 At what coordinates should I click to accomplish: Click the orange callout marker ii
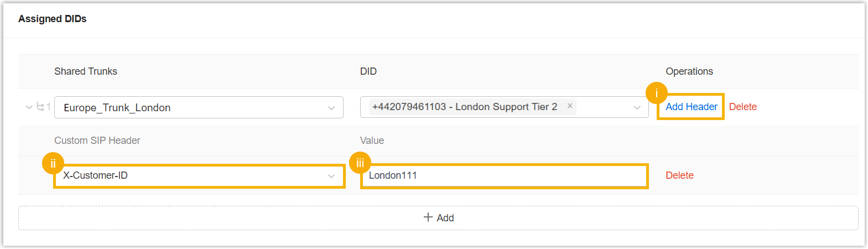tap(53, 163)
